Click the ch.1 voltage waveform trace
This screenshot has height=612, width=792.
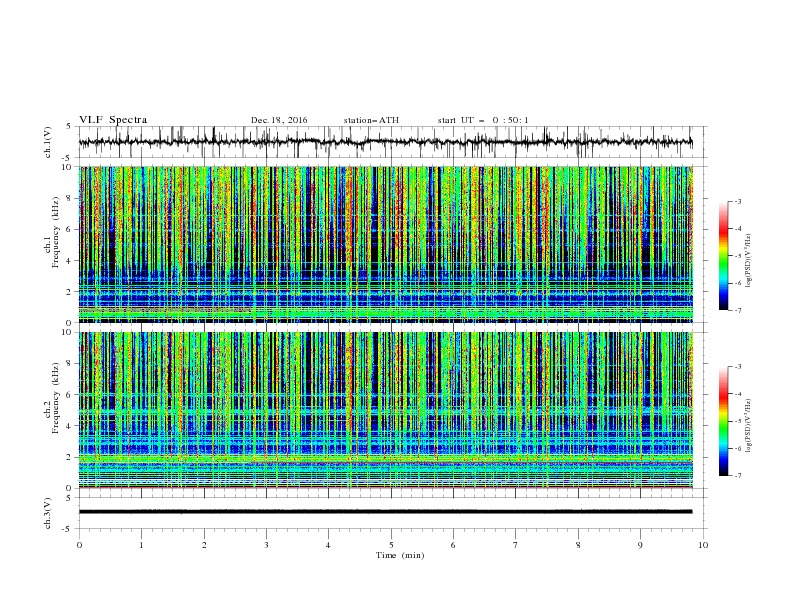pos(385,142)
